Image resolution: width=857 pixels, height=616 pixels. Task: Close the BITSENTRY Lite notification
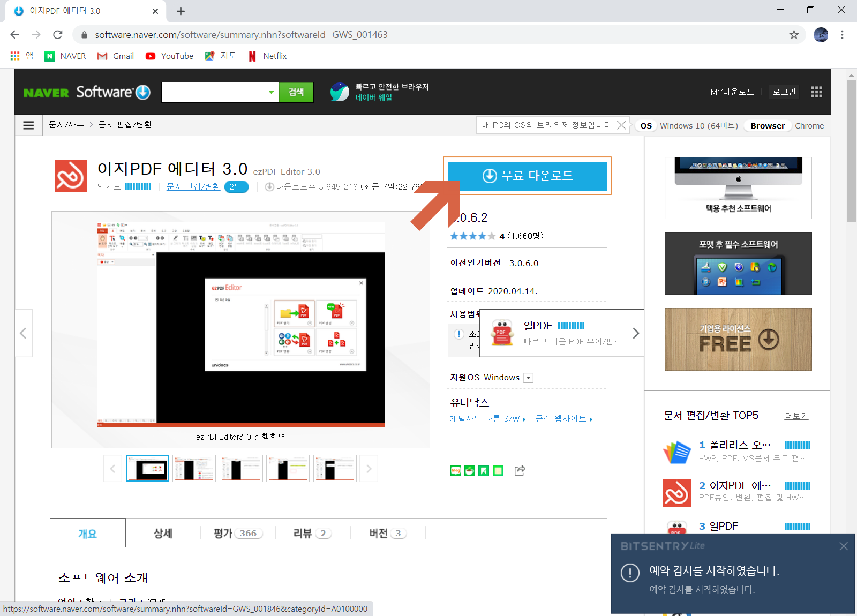[844, 546]
